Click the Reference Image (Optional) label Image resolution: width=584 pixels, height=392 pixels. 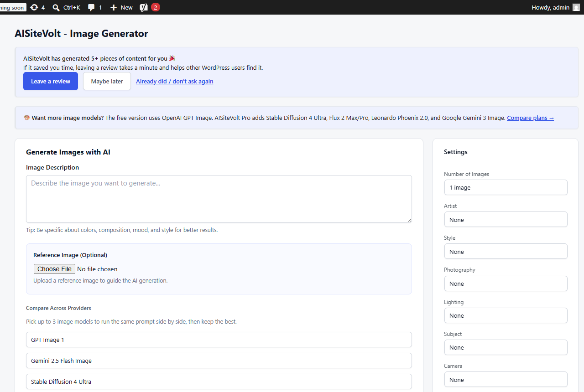pyautogui.click(x=70, y=255)
